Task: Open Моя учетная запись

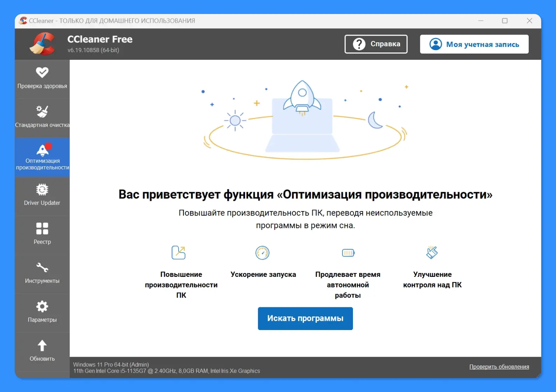Action: tap(474, 44)
